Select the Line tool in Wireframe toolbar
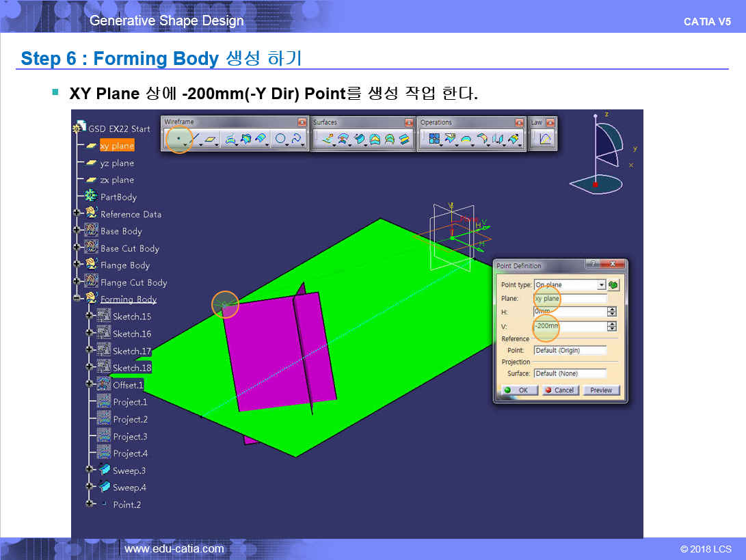The width and height of the screenshot is (746, 560). 194,139
